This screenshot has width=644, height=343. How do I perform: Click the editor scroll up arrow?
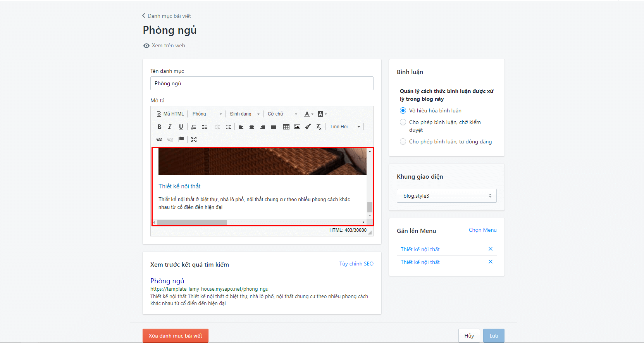[x=370, y=151]
